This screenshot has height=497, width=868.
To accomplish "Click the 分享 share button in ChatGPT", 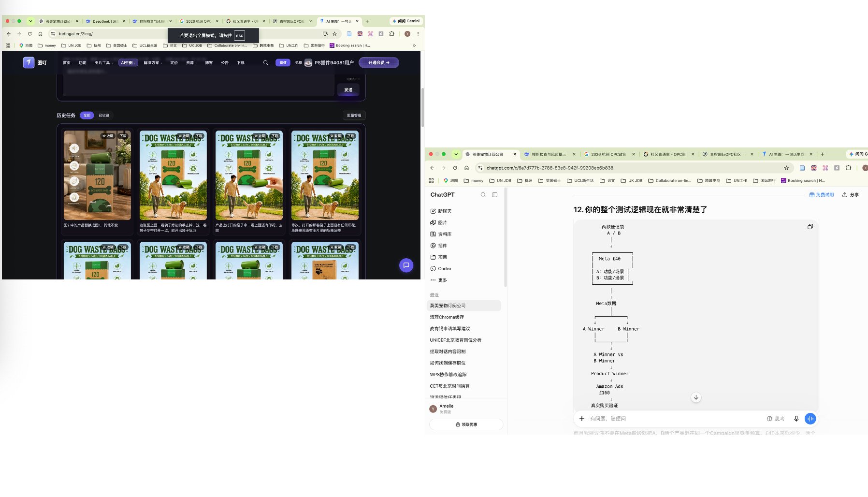I will click(x=850, y=195).
